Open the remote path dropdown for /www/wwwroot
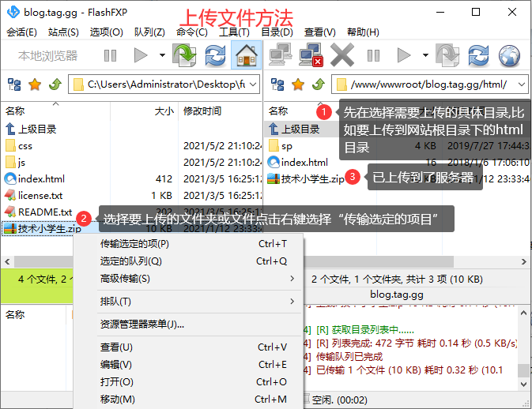Viewport: 532px width, 409px height. point(523,84)
